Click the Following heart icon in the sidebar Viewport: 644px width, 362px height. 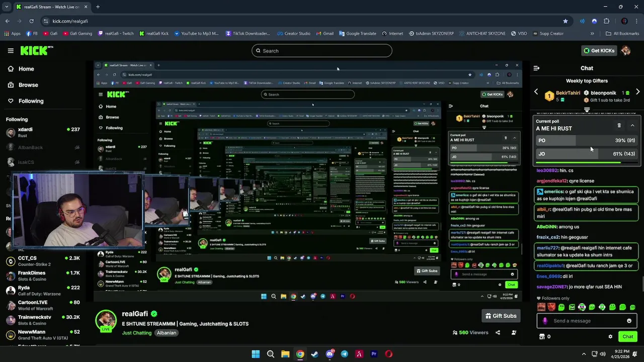(x=11, y=101)
